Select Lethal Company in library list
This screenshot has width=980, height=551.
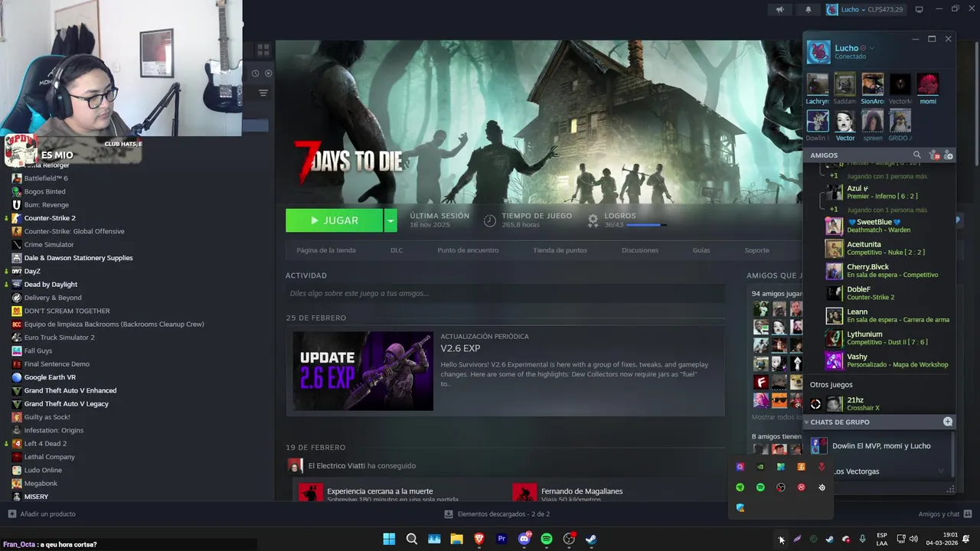(x=49, y=457)
